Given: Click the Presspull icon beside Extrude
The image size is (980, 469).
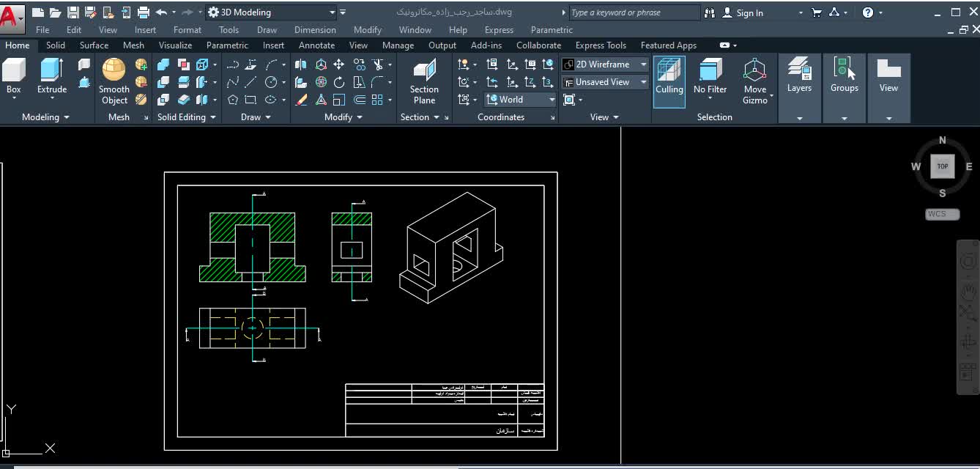Looking at the screenshot, I should [84, 81].
